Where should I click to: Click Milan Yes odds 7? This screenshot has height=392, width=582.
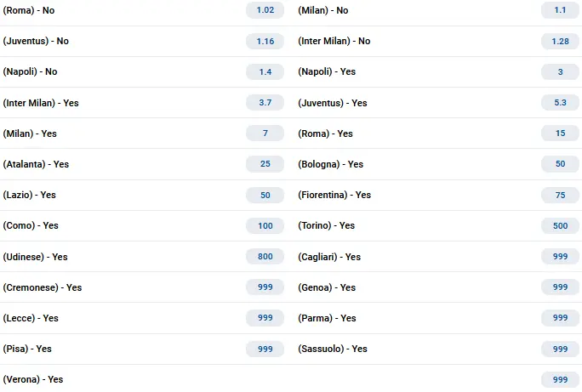click(x=265, y=134)
